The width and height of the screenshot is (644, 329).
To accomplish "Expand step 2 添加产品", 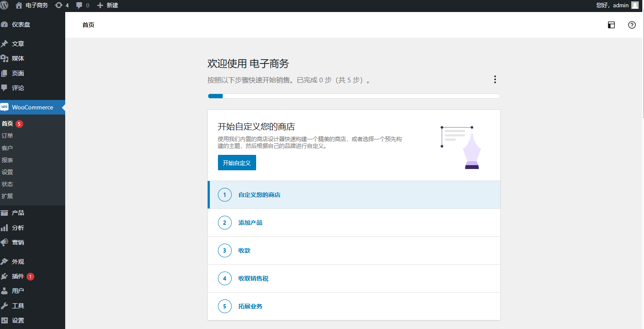I will pyautogui.click(x=354, y=223).
